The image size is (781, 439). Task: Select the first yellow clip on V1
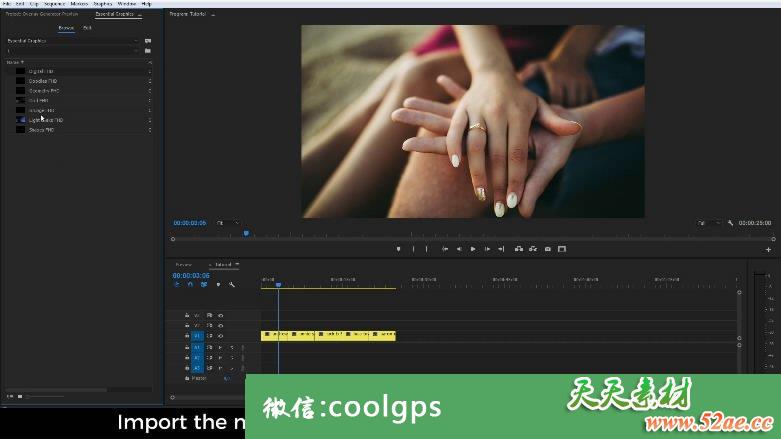274,335
